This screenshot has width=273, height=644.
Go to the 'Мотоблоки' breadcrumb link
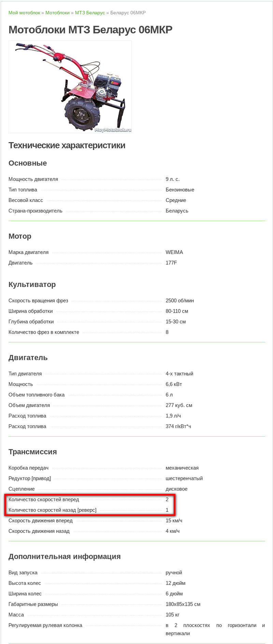(x=57, y=13)
